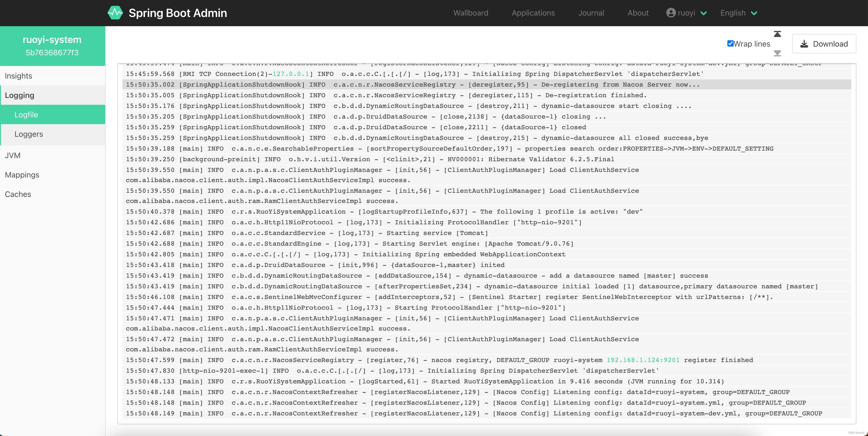Click 15:50:47.830 line 'http-nio-9201-exec-1' DispatcherServlet
Image resolution: width=868 pixels, height=436 pixels.
pos(487,371)
